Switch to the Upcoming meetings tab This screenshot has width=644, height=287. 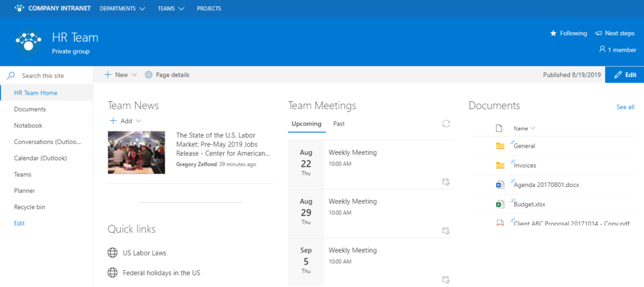(306, 123)
